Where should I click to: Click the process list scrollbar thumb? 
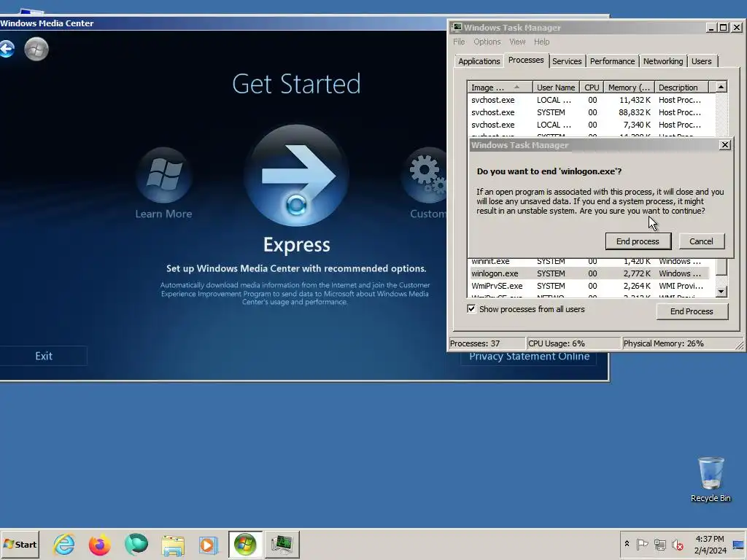click(721, 267)
